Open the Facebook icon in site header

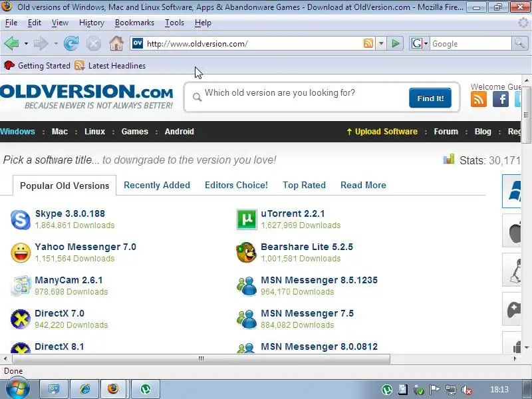(x=501, y=99)
